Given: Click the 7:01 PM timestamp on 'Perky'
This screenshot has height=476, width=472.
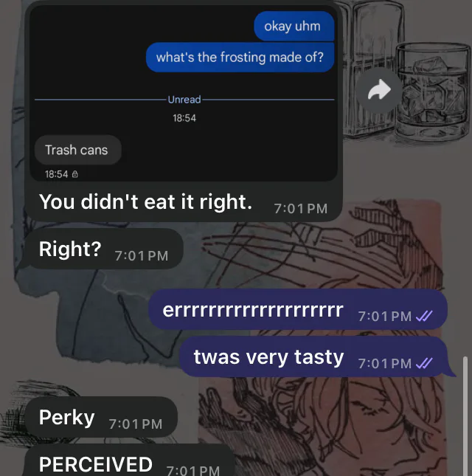Looking at the screenshot, I should (x=136, y=424).
